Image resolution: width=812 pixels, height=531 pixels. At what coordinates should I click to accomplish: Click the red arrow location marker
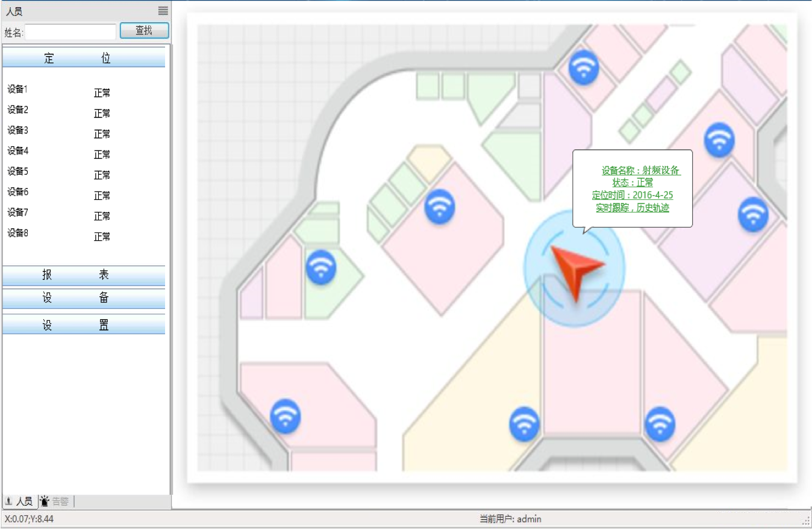click(x=576, y=271)
